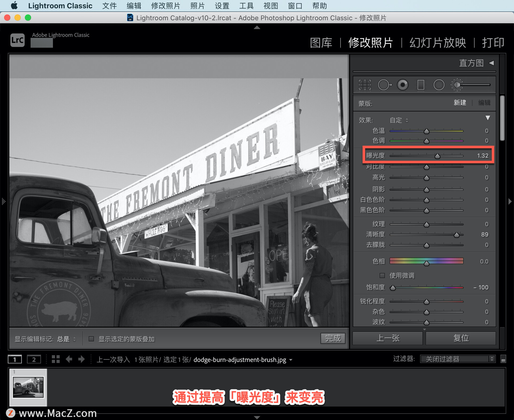Image resolution: width=514 pixels, height=420 pixels.
Task: Select the Graduated Filter tool
Action: (421, 85)
